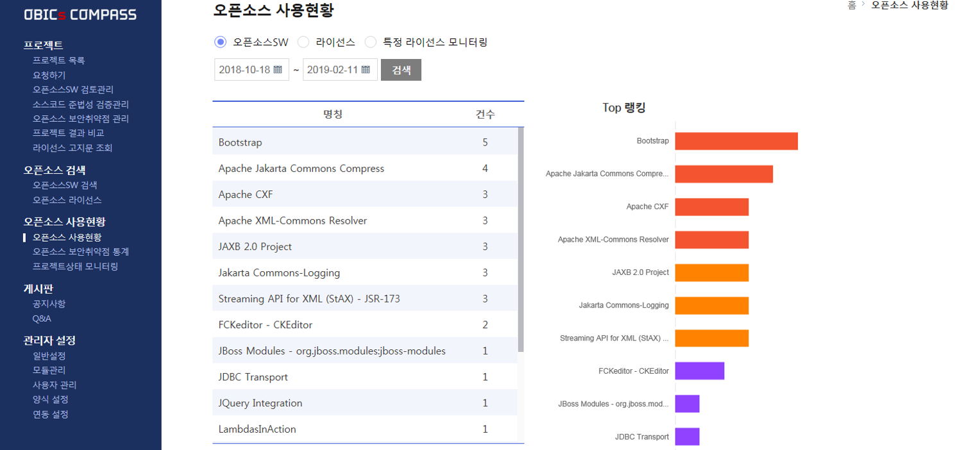Select the 오픈소스SW radio button
This screenshot has width=980, height=450.
click(x=220, y=42)
